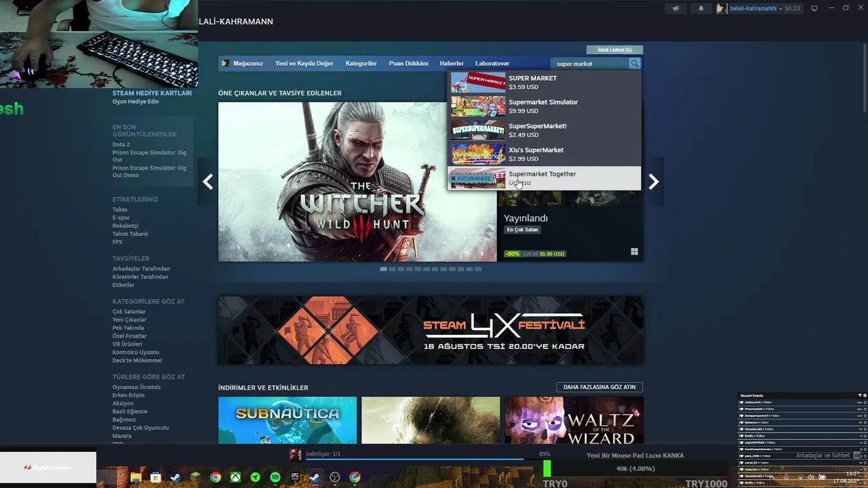Browse the Yeni Çıkanlar category
This screenshot has width=868, height=488.
tap(130, 320)
